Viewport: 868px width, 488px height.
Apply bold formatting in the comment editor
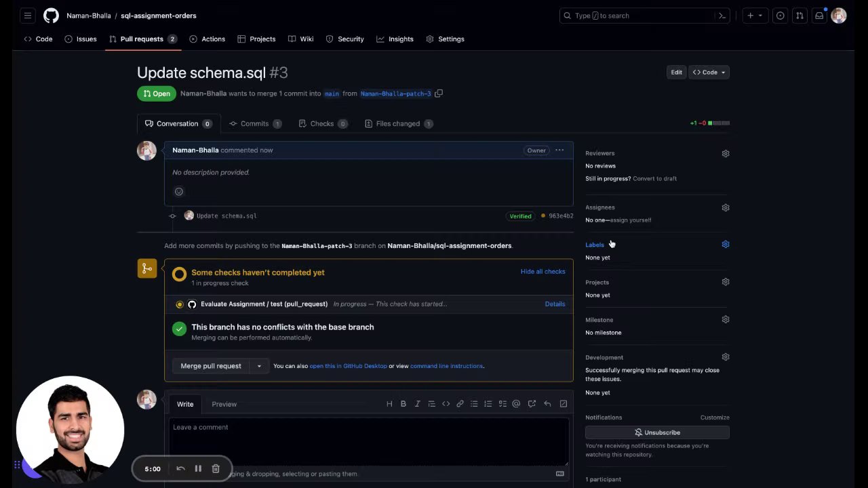(403, 404)
